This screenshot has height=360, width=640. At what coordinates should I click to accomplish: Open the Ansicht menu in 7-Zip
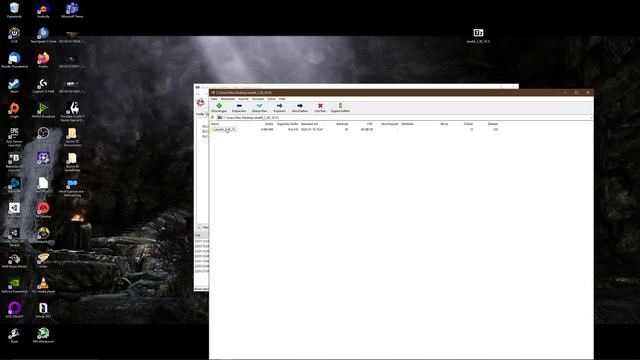click(x=243, y=99)
